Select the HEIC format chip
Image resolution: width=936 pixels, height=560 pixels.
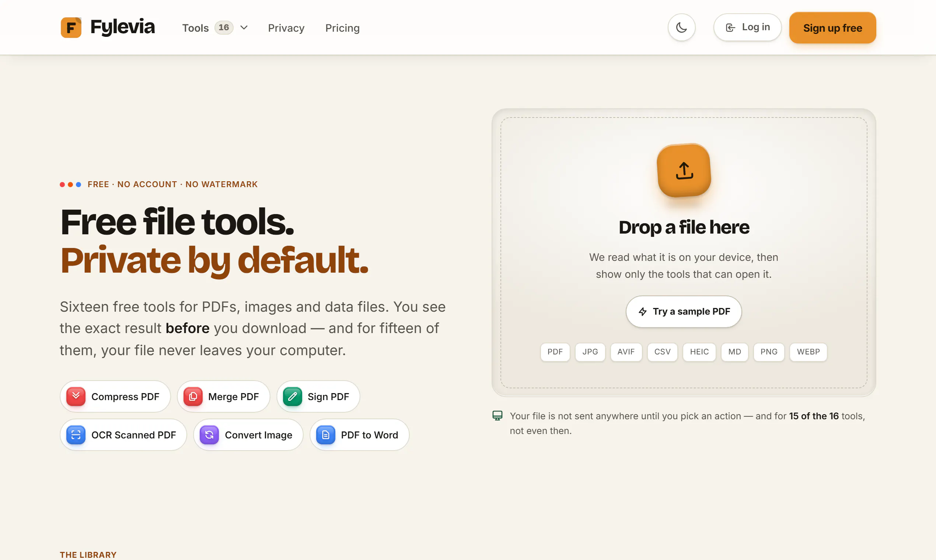click(x=699, y=352)
